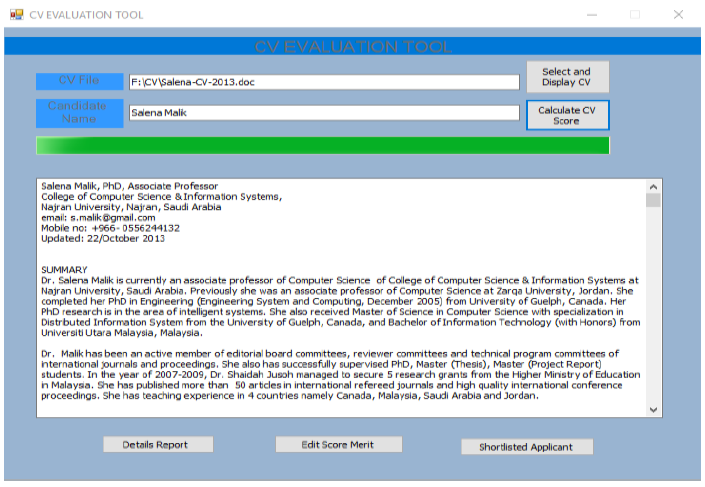
Task: Click the green progress bar
Action: point(323,146)
